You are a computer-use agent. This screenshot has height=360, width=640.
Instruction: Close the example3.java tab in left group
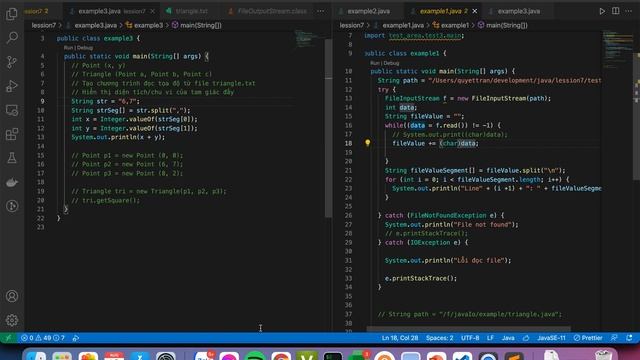(152, 11)
